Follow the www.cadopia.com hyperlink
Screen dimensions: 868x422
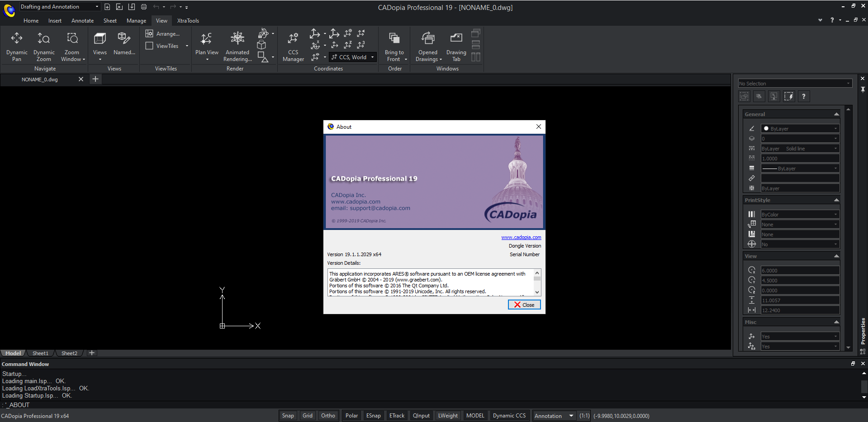[x=521, y=237]
